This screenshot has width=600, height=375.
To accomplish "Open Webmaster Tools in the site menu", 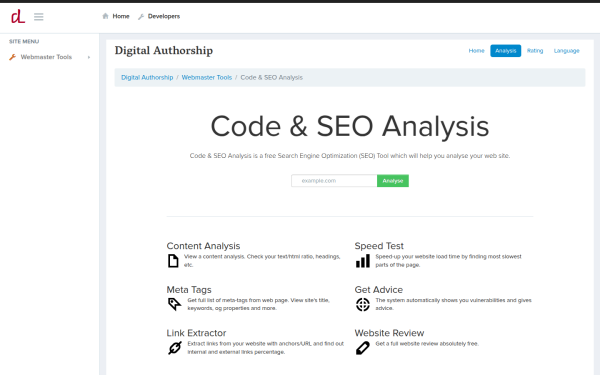I will pos(46,57).
